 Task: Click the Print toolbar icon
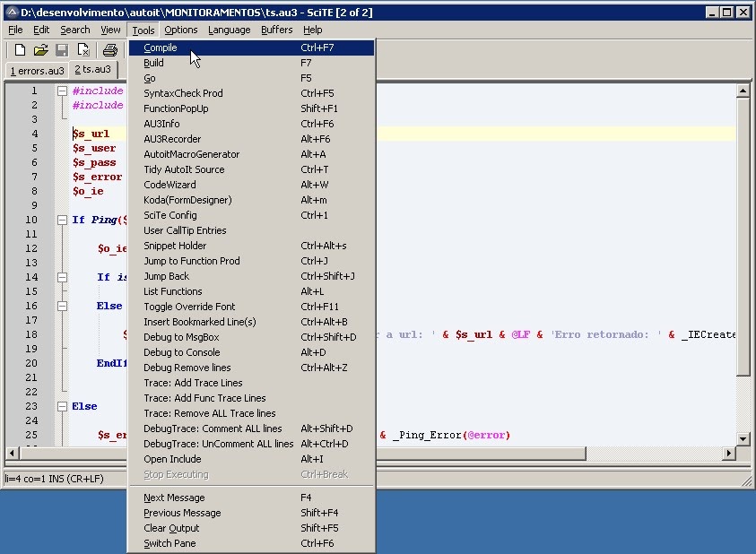(x=110, y=49)
